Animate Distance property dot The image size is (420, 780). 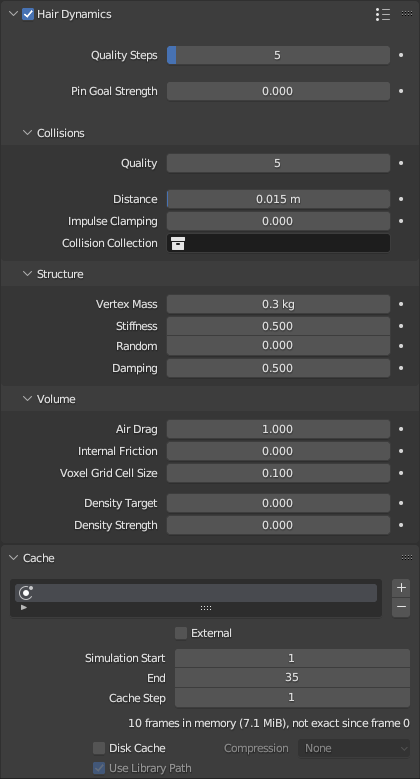click(401, 199)
